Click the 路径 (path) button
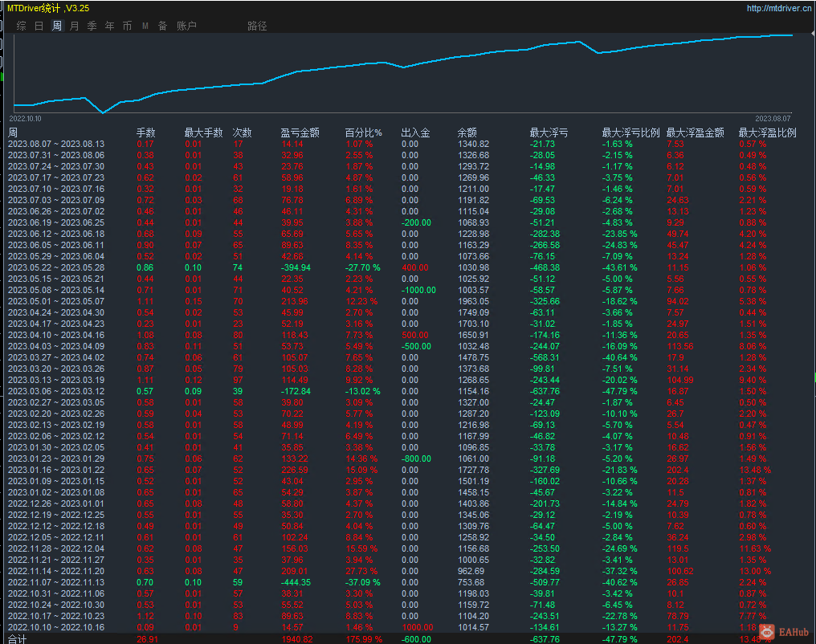Image resolution: width=816 pixels, height=644 pixels. (x=257, y=26)
